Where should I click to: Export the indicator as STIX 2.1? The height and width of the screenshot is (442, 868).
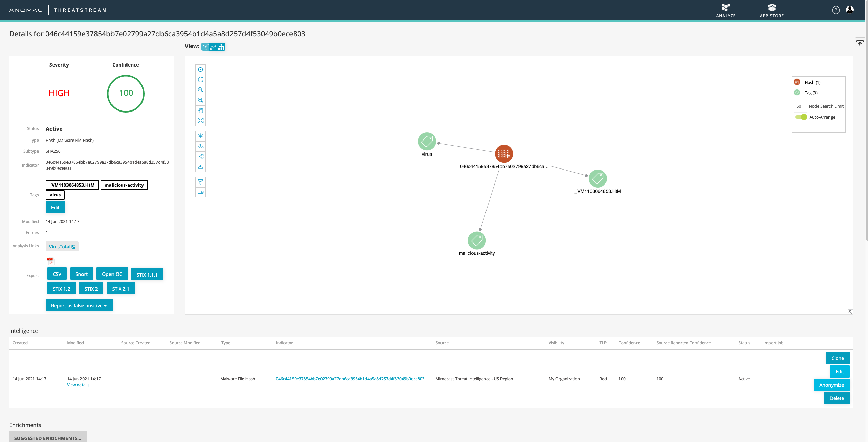tap(120, 288)
